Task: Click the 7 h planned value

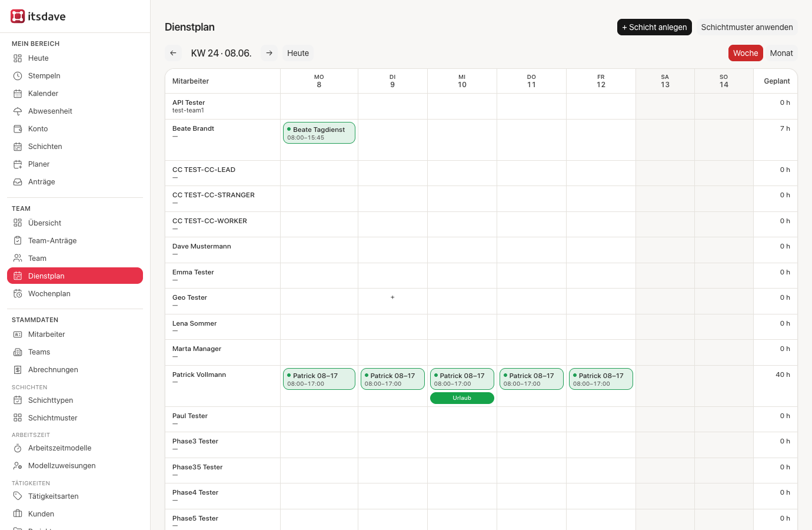Action: tap(785, 128)
